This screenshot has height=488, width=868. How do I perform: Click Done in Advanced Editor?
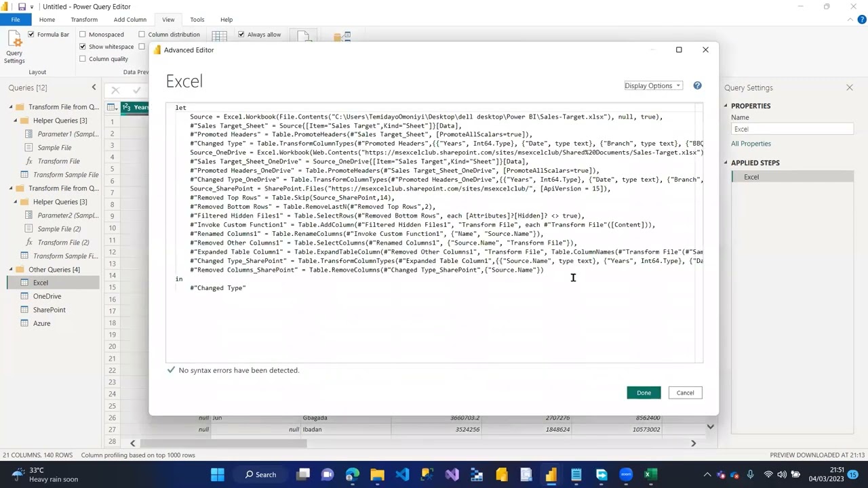coord(644,393)
